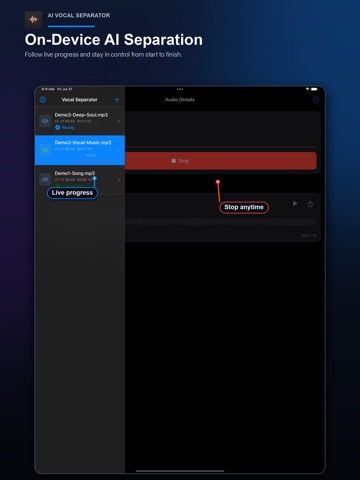Viewport: 360px width, 480px height.
Task: Click the speaker icon of Demo2-Vocal-Music.mp3
Action: pyautogui.click(x=45, y=150)
